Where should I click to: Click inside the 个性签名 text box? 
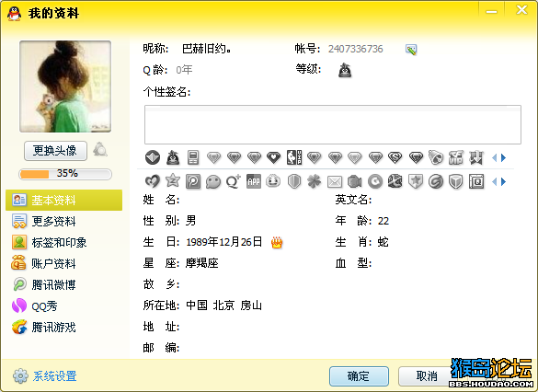click(x=333, y=124)
